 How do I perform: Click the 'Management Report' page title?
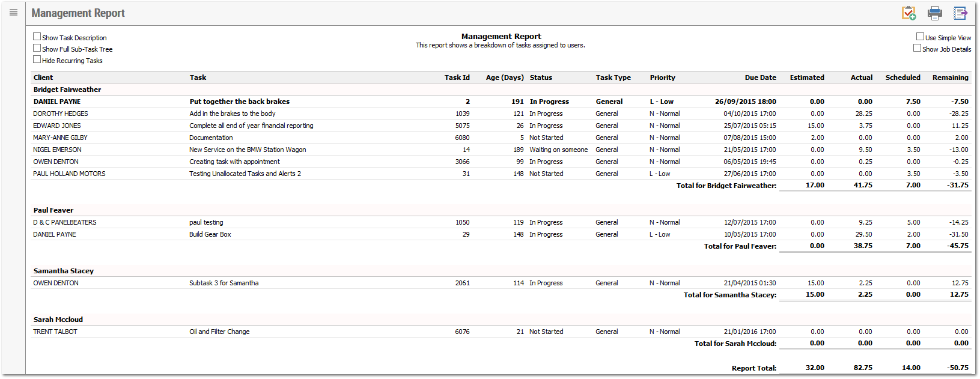click(x=78, y=13)
